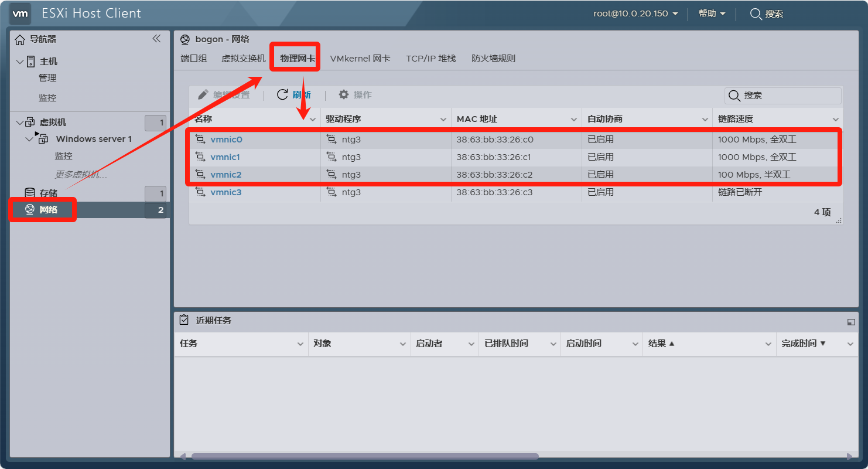The height and width of the screenshot is (469, 868).
Task: Click the minimize icon on recent tasks panel
Action: tap(851, 321)
